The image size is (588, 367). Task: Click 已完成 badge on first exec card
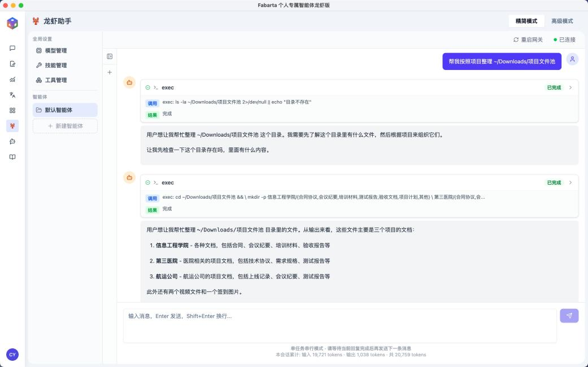coord(554,88)
